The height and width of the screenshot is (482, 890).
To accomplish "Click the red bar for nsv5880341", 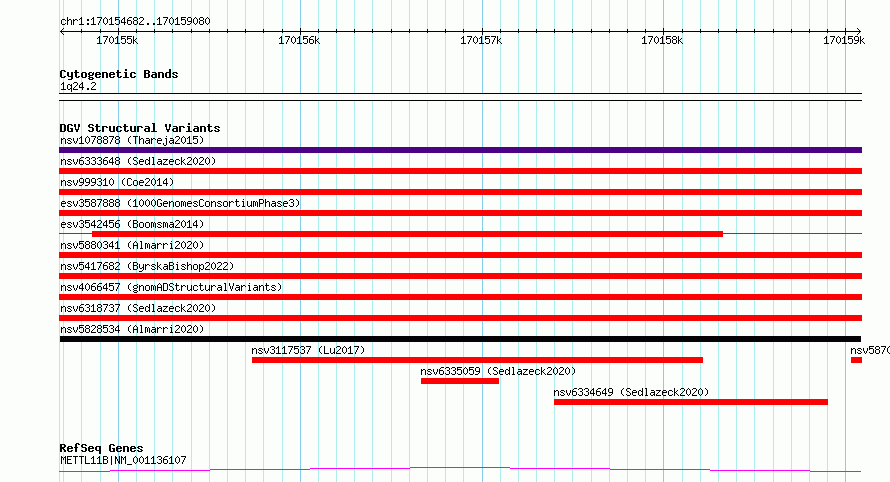I will [x=460, y=255].
